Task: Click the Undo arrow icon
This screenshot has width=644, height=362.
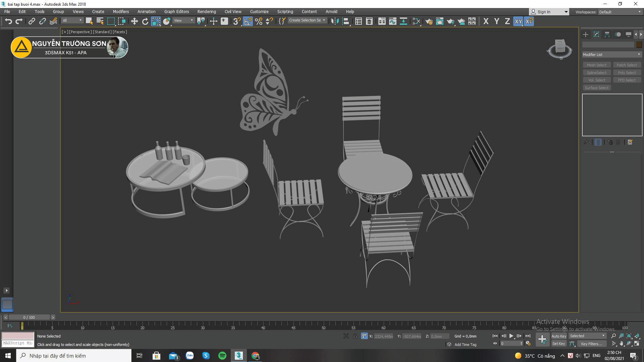Action: (x=8, y=21)
